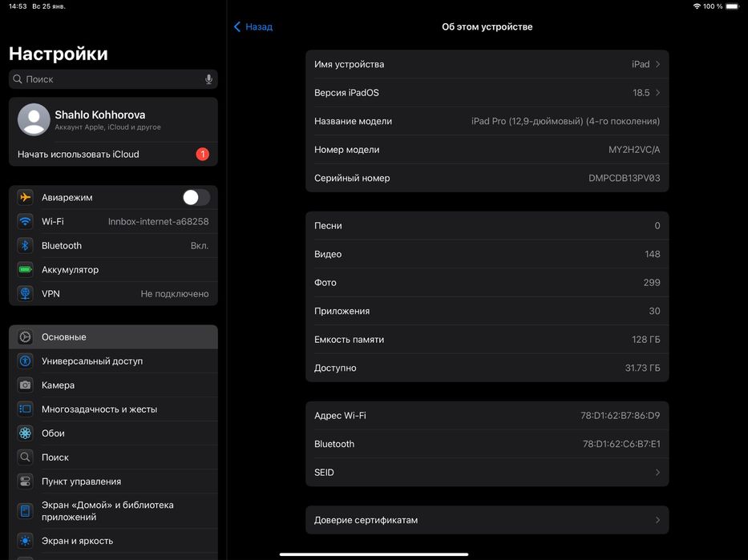Tap the Экран «Домой» icon
This screenshot has height=560, width=748.
tap(26, 511)
